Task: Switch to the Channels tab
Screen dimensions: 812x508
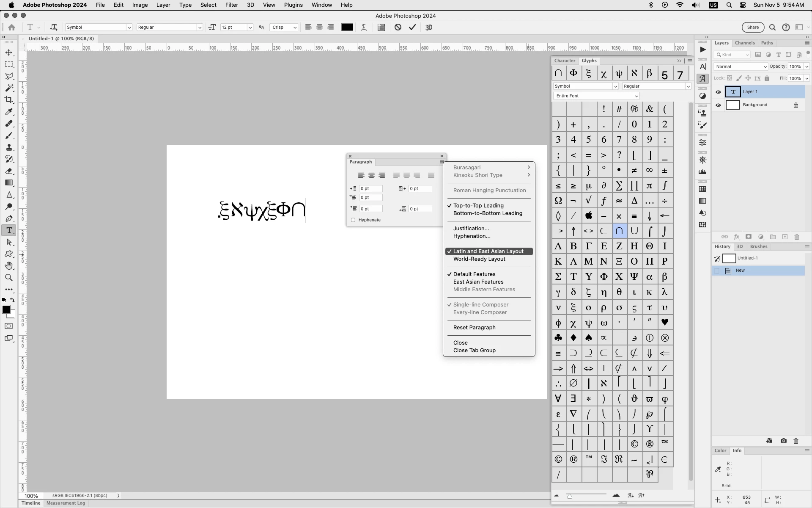Action: click(x=745, y=43)
